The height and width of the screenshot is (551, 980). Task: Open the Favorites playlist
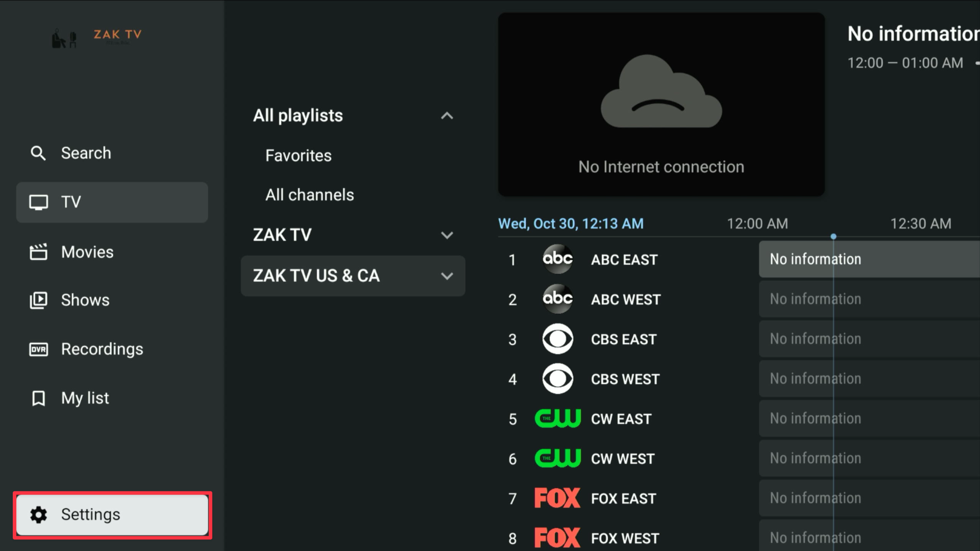(298, 156)
